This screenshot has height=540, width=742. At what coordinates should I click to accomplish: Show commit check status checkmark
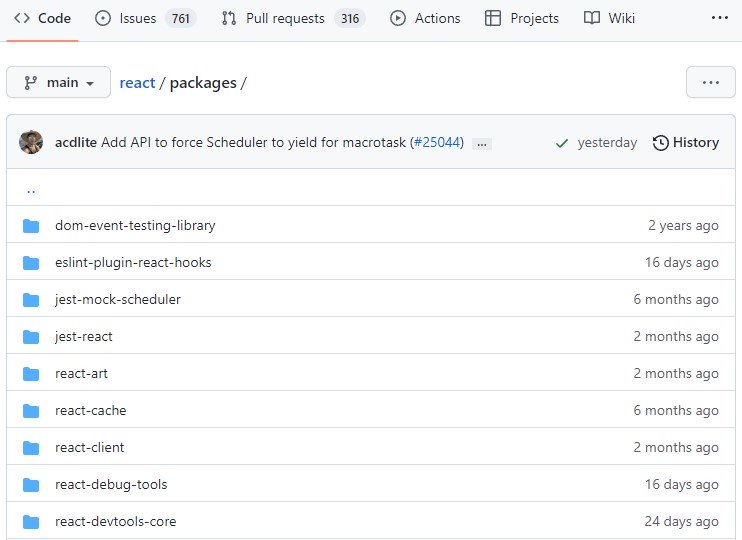(x=562, y=143)
